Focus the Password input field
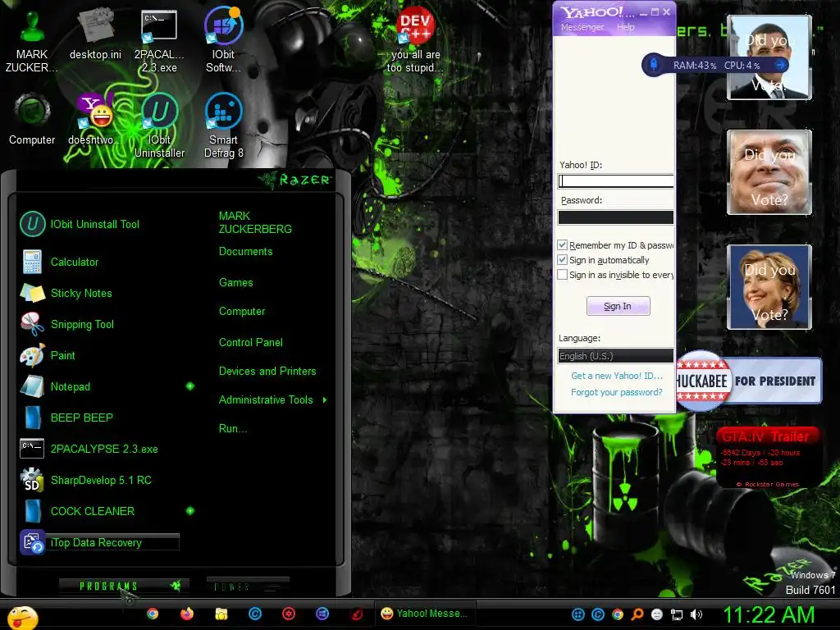 [615, 217]
